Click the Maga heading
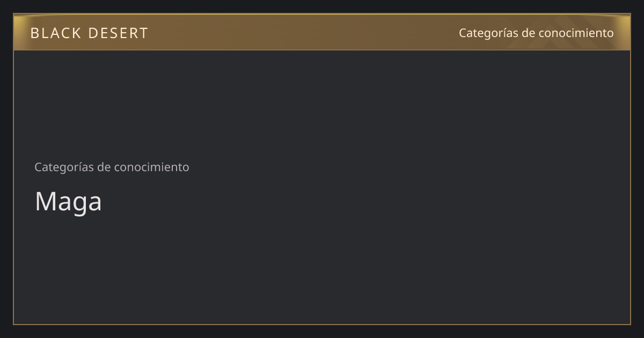The image size is (644, 338). coord(68,202)
